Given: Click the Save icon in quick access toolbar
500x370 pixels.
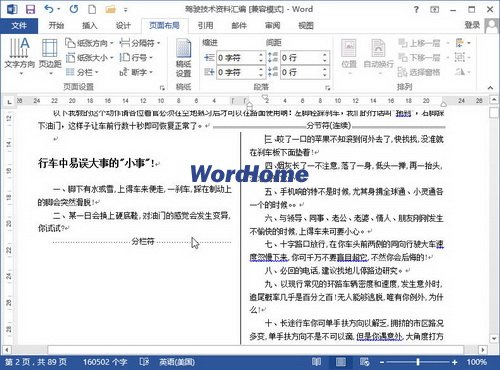Looking at the screenshot, I should [x=31, y=9].
